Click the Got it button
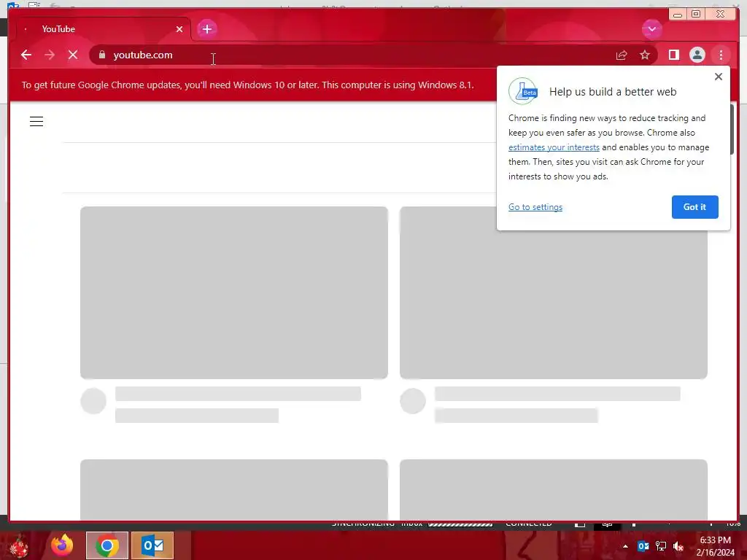Viewport: 747px width, 560px height. (694, 207)
